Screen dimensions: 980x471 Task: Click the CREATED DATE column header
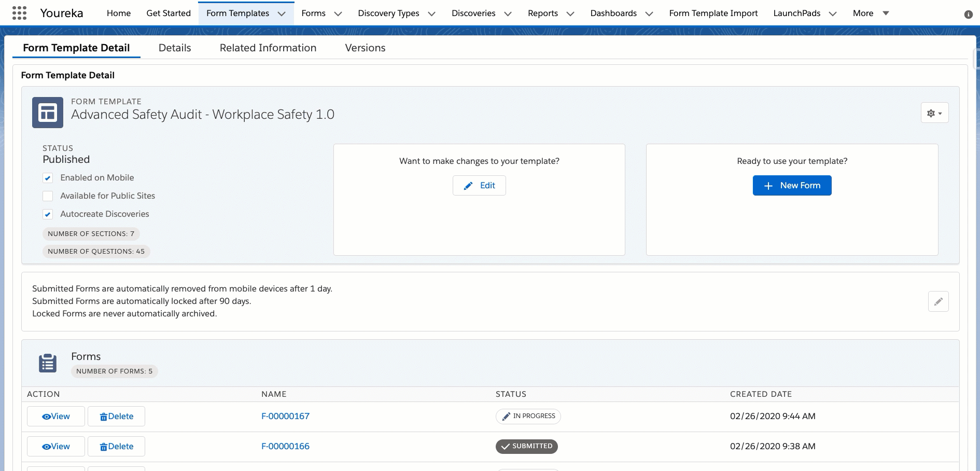(x=761, y=394)
